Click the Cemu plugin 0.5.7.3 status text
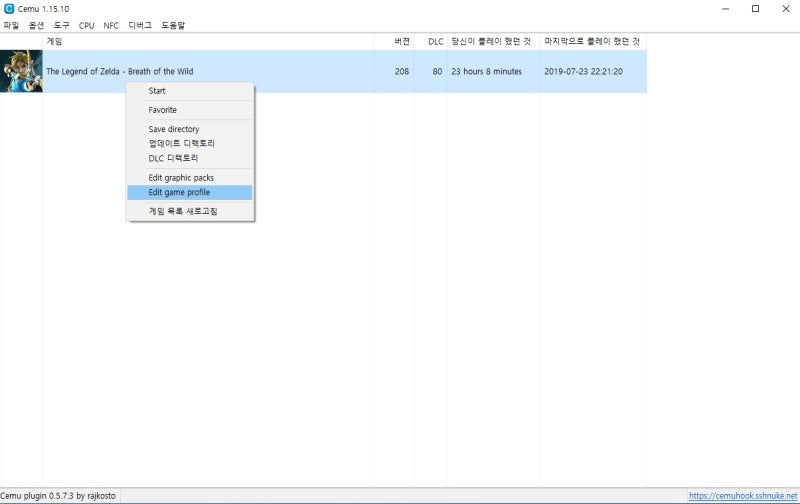This screenshot has width=800, height=504. (x=58, y=496)
